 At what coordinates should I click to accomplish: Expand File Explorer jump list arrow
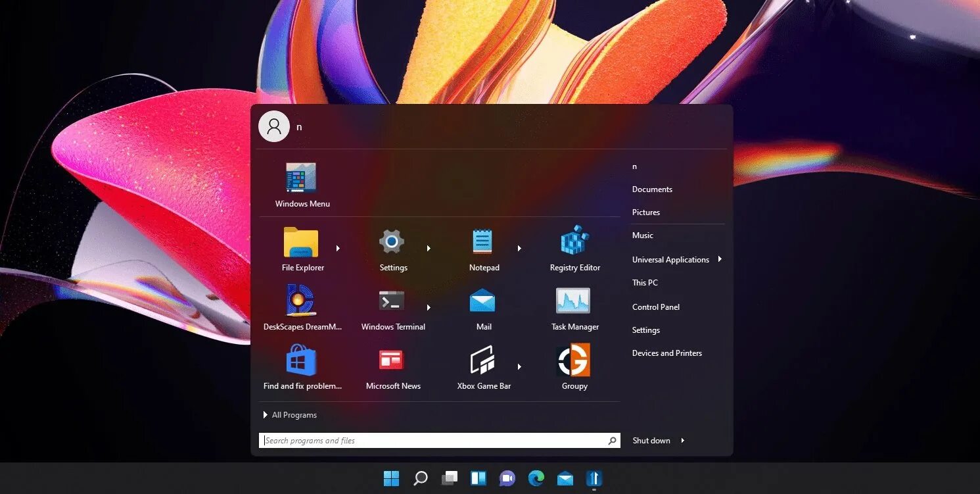point(338,248)
